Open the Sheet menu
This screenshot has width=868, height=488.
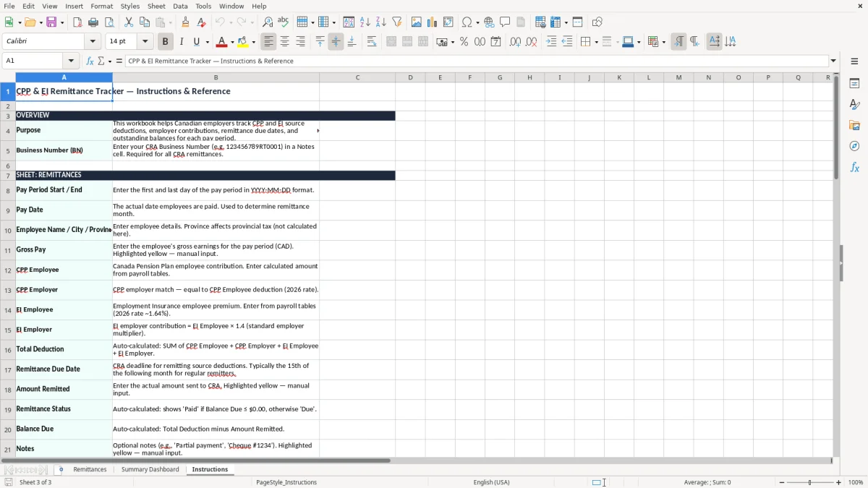pos(156,6)
